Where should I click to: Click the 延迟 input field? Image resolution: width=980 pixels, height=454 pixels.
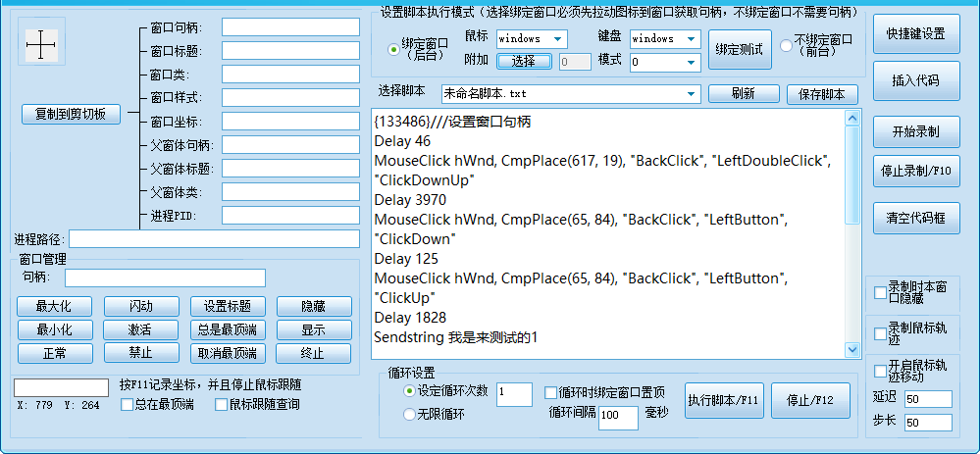point(928,399)
